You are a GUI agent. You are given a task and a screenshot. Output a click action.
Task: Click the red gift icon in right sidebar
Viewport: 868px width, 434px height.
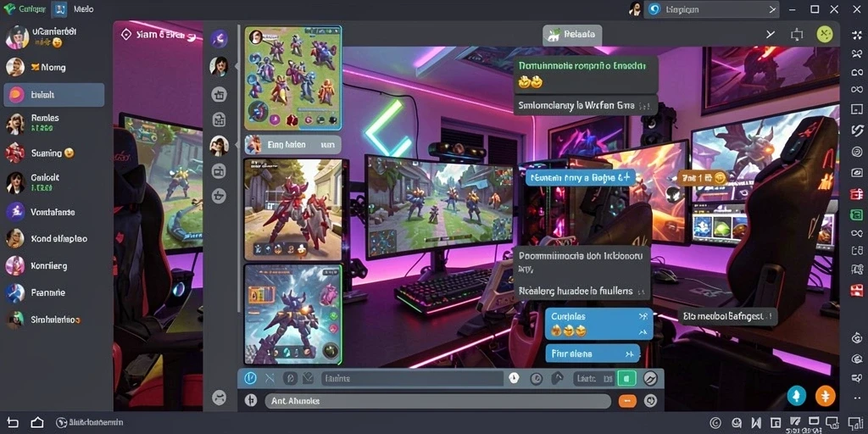[857, 194]
